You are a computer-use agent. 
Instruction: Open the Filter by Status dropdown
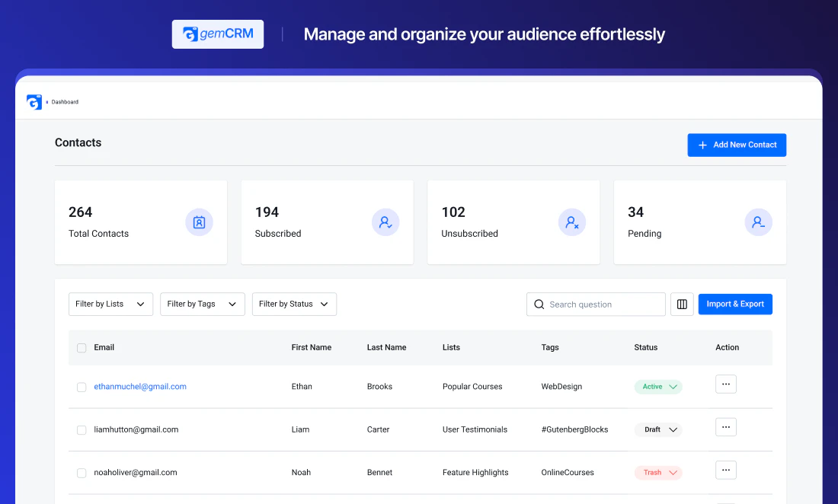tap(295, 304)
